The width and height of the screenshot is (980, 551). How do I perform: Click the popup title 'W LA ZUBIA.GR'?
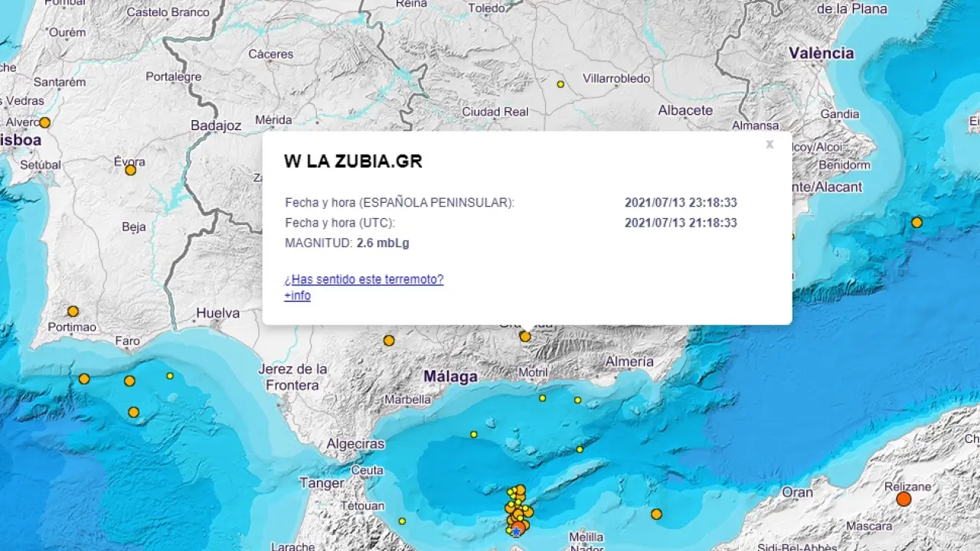tap(353, 161)
